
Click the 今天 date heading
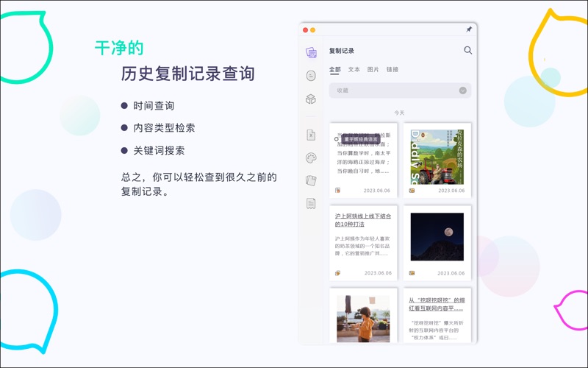click(x=399, y=113)
